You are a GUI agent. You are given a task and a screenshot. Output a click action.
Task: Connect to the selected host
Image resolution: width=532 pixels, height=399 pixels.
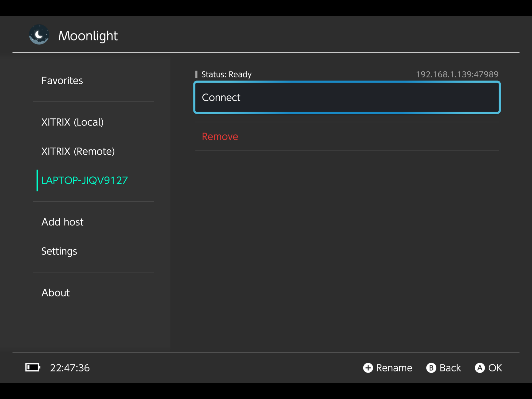(347, 97)
